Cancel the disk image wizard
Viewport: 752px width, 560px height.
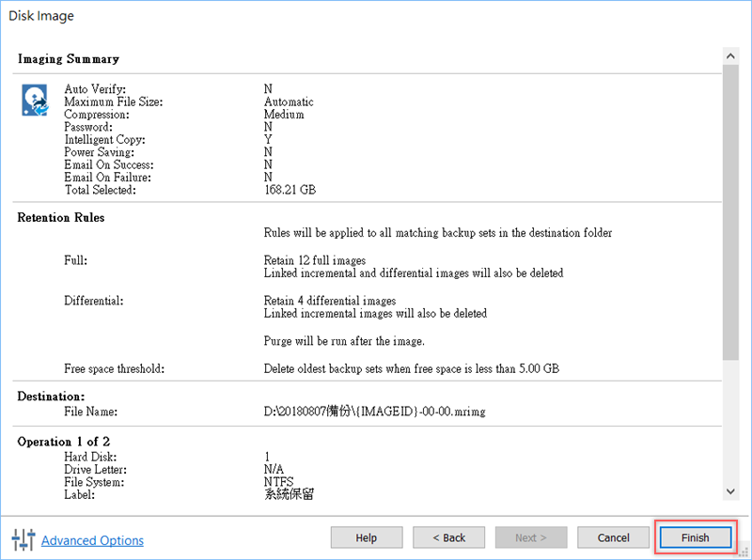coord(613,537)
